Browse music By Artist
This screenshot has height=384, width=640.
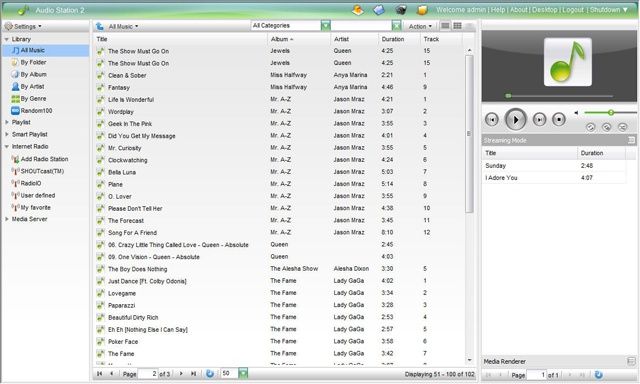(32, 87)
